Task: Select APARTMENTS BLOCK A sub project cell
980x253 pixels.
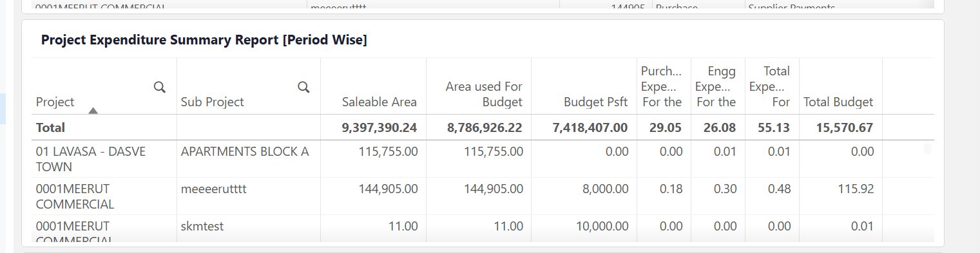Action: [x=245, y=152]
